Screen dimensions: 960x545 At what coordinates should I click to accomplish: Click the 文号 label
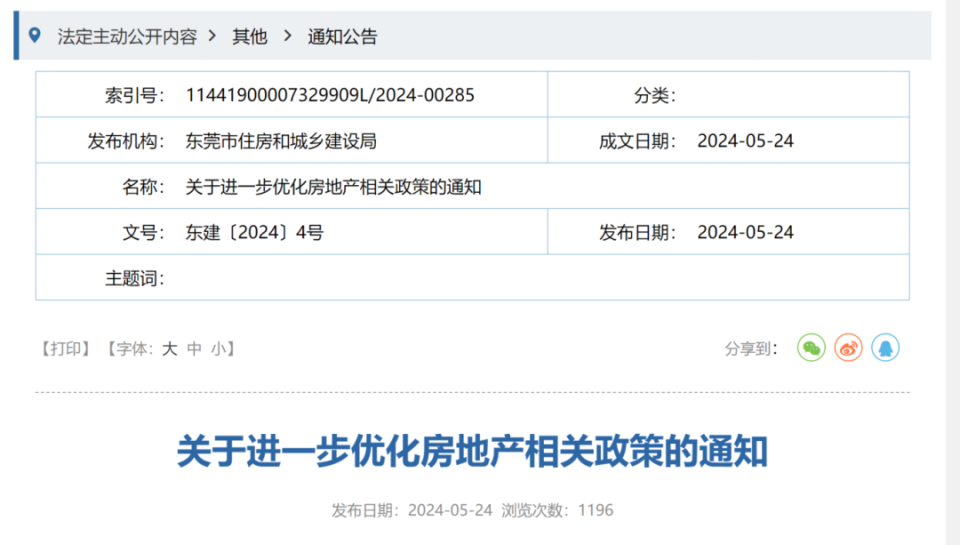tap(143, 233)
